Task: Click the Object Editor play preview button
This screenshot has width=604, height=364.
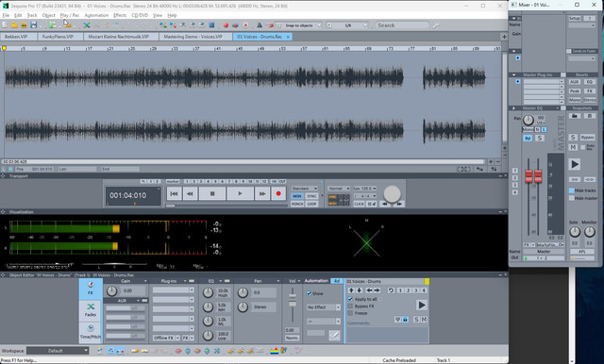Action: (422, 306)
